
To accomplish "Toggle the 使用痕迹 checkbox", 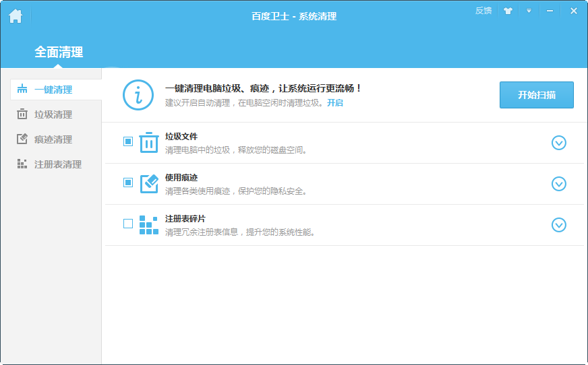I will pos(128,182).
